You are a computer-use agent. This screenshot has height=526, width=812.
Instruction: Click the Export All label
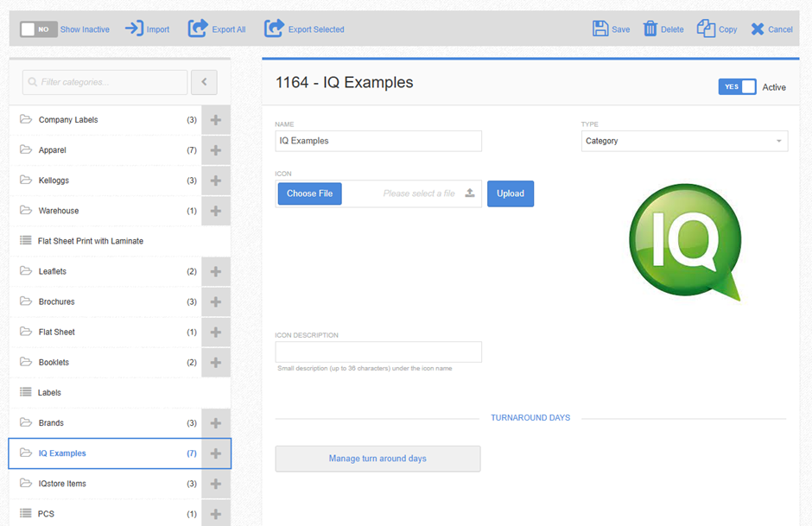228,29
